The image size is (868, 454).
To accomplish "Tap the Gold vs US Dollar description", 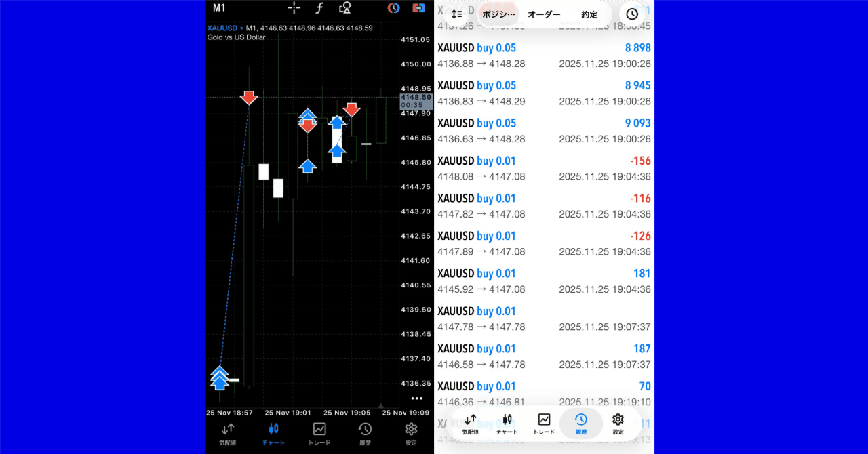I will click(x=236, y=37).
